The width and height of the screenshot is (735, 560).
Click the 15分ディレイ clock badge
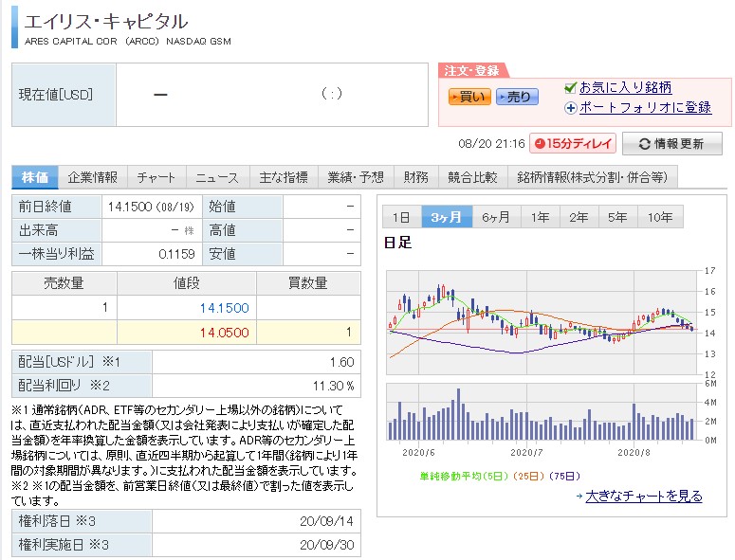572,143
